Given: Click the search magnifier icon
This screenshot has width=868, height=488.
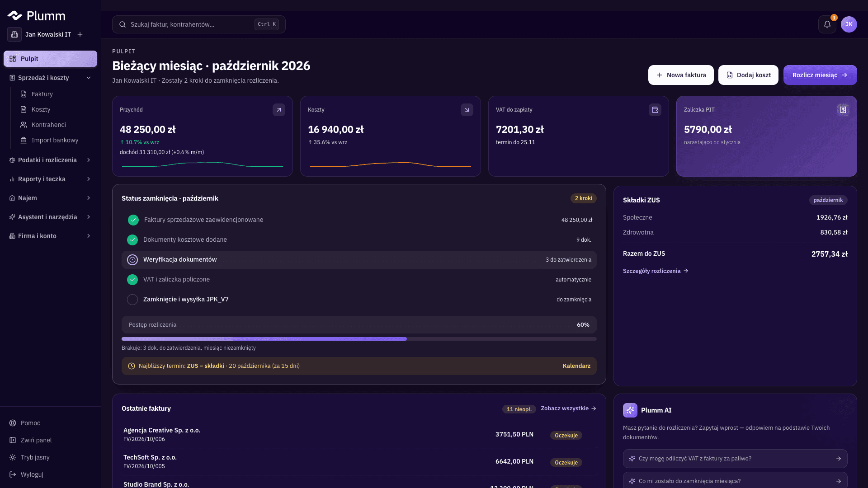Looking at the screenshot, I should point(123,24).
